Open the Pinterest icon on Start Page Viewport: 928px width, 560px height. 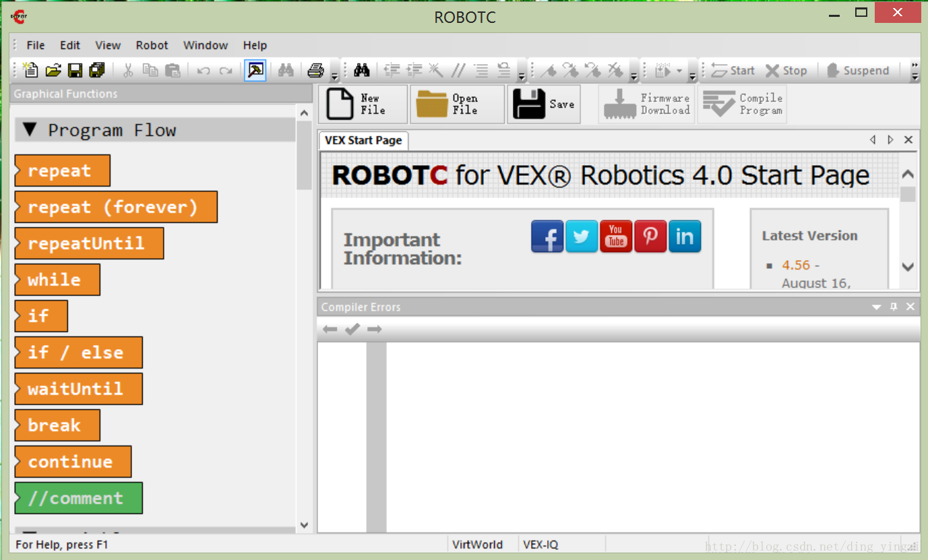[x=650, y=237]
